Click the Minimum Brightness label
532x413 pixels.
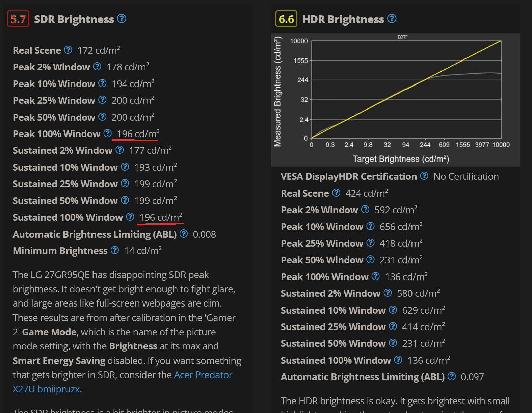point(60,251)
